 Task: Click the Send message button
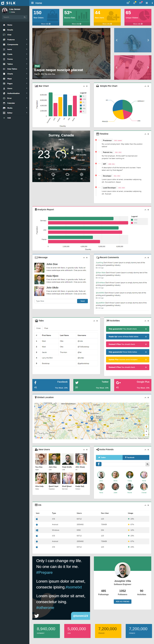click(83, 301)
